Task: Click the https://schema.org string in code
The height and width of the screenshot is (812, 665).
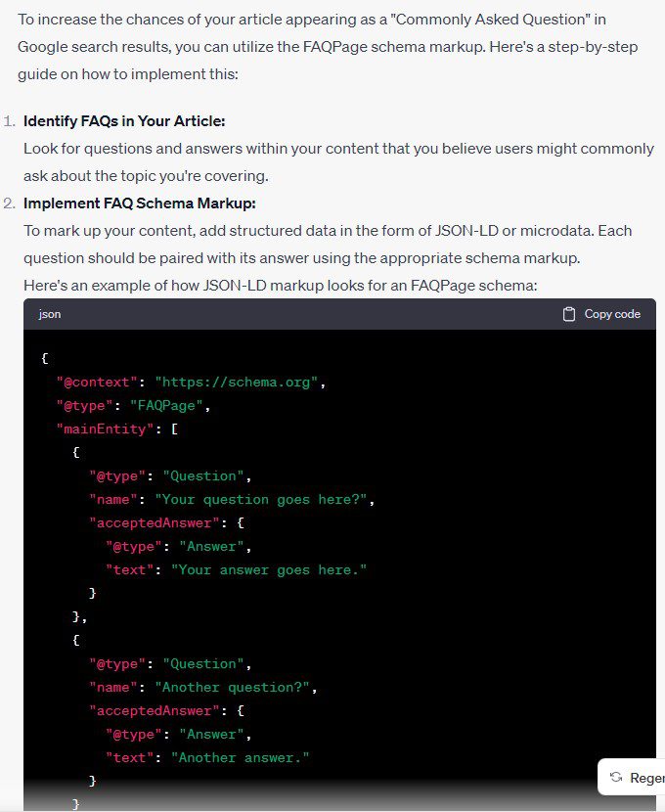Action: click(x=236, y=383)
